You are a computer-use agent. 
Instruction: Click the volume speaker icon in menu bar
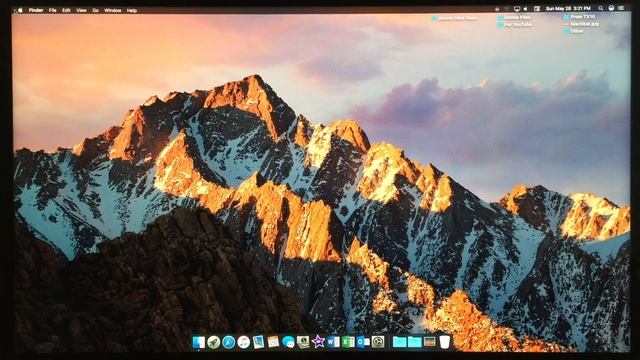click(526, 8)
